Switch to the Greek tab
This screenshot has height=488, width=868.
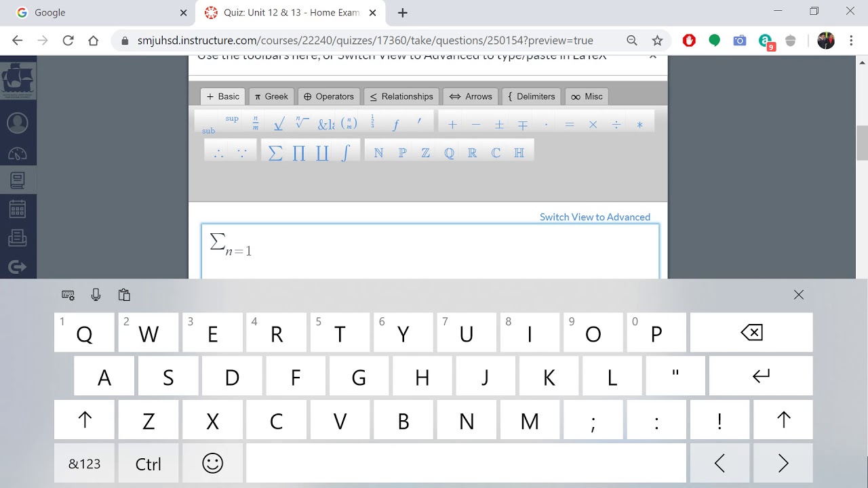pyautogui.click(x=271, y=96)
